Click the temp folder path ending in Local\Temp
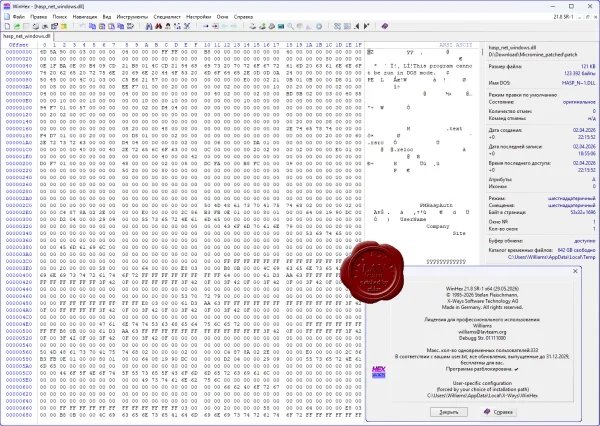This screenshot has width=600, height=426. [x=551, y=257]
